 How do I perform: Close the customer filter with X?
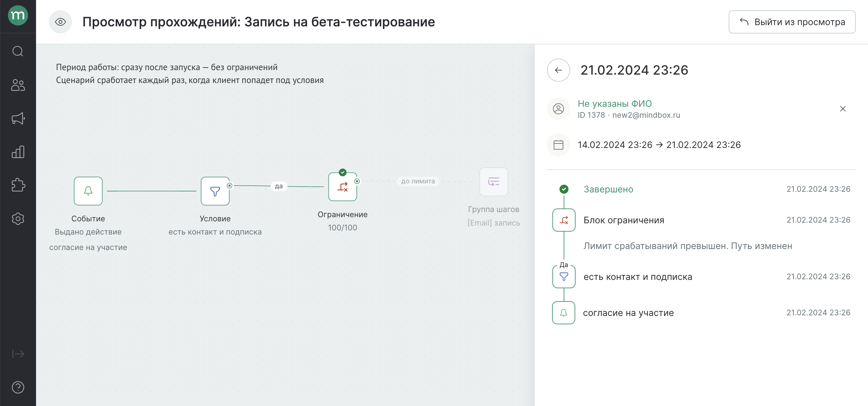(x=843, y=109)
